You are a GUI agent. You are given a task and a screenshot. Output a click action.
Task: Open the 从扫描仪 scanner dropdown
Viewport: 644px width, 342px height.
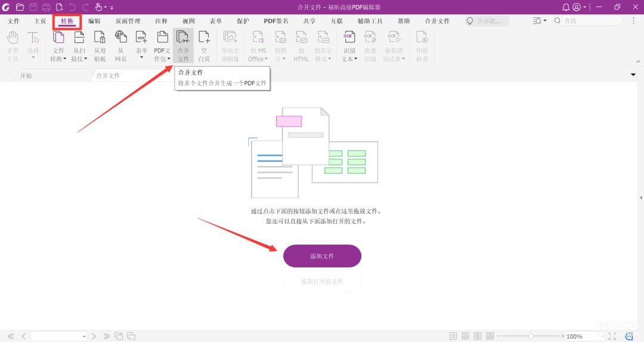(79, 47)
